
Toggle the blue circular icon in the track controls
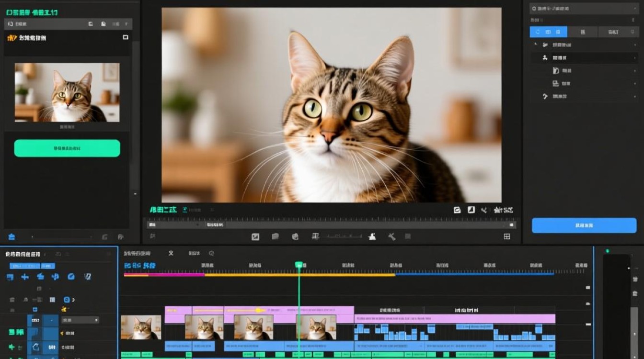pyautogui.click(x=67, y=300)
